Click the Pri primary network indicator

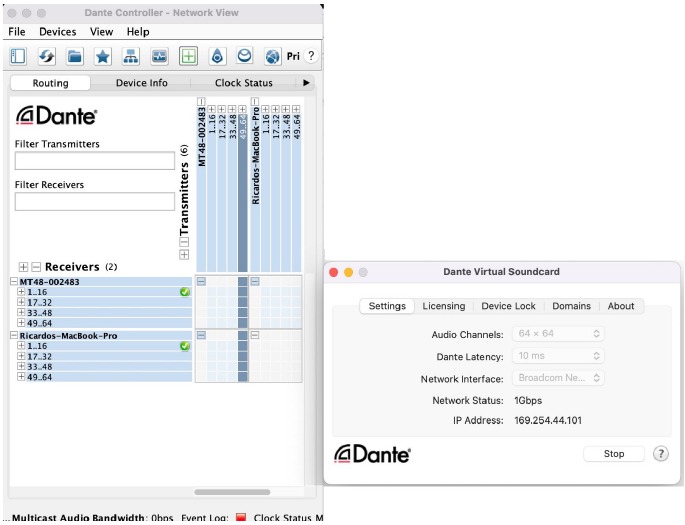tap(293, 56)
